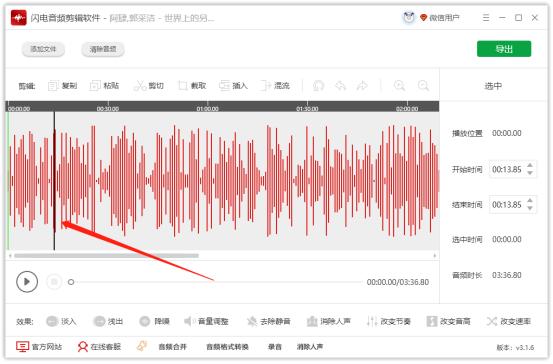Apply the 淡出 fade-out effect
This screenshot has height=364, width=553.
click(x=108, y=321)
